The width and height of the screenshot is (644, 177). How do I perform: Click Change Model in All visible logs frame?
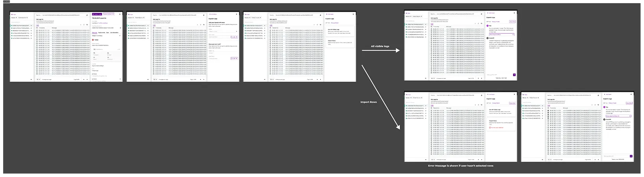[496, 22]
